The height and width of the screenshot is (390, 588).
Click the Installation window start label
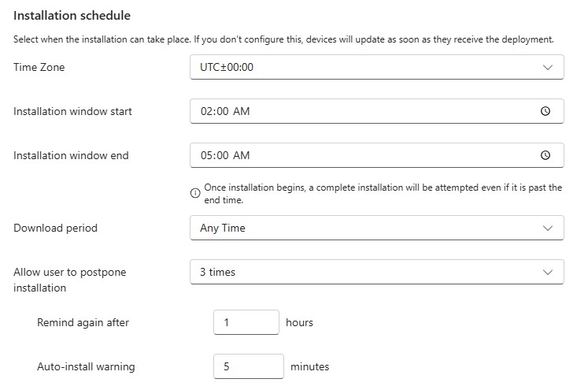[x=72, y=111]
